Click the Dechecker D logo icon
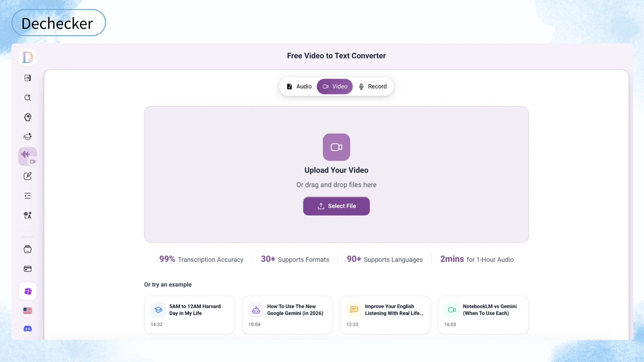 point(28,57)
